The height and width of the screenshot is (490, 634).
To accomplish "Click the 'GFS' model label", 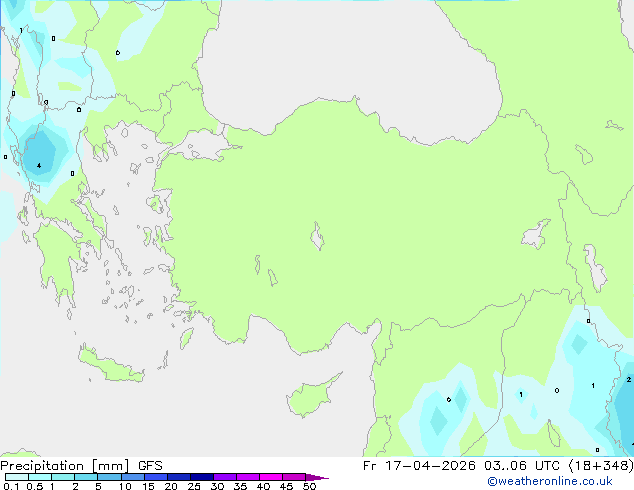I will tap(150, 466).
